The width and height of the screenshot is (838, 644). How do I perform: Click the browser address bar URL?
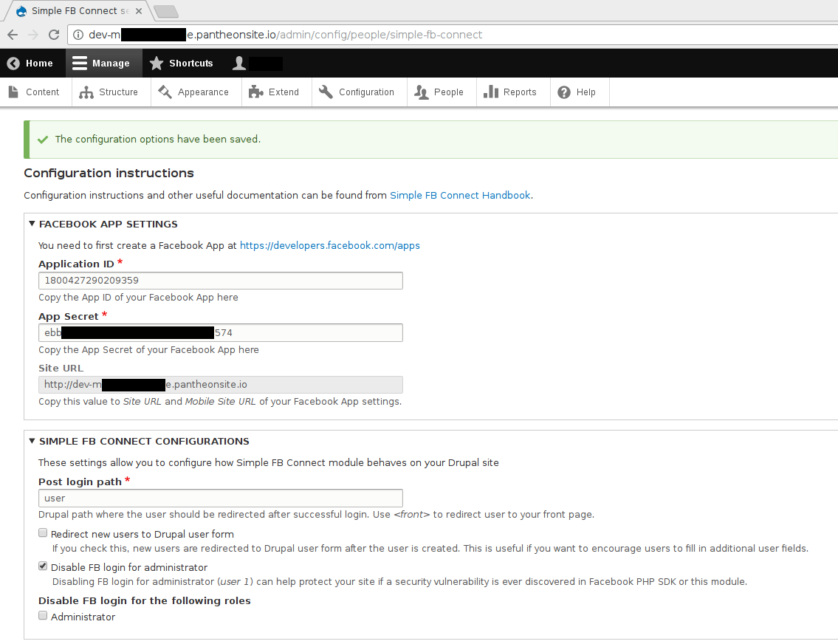click(286, 35)
